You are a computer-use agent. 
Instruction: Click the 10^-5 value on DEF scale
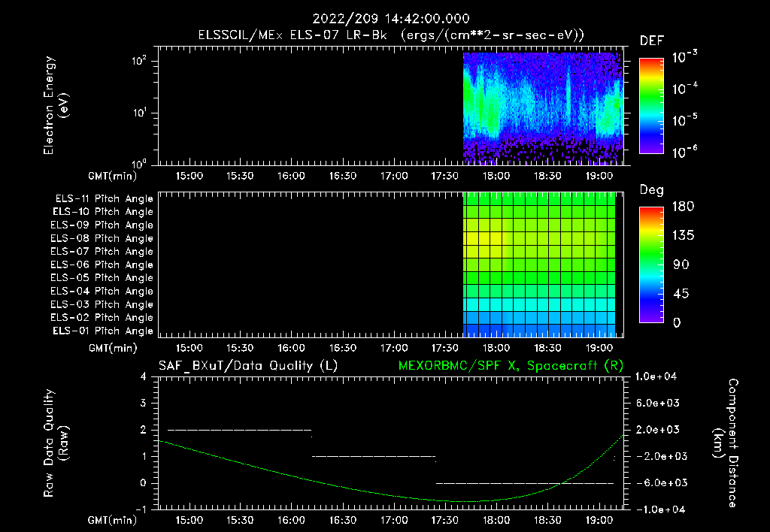click(x=684, y=120)
